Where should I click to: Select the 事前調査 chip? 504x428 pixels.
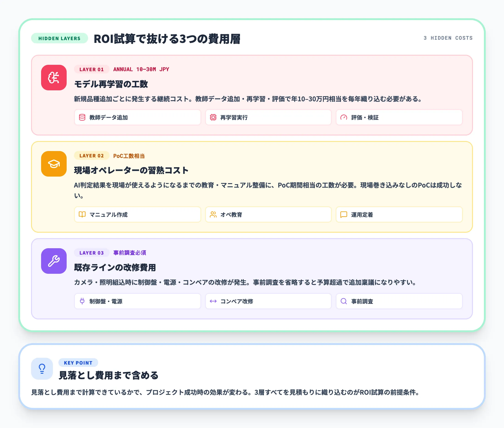[399, 301]
